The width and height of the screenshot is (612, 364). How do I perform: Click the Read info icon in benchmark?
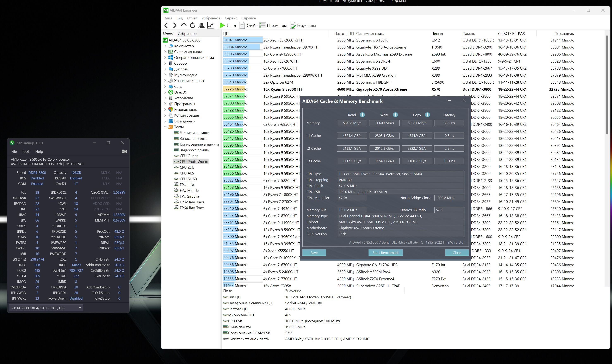[362, 115]
